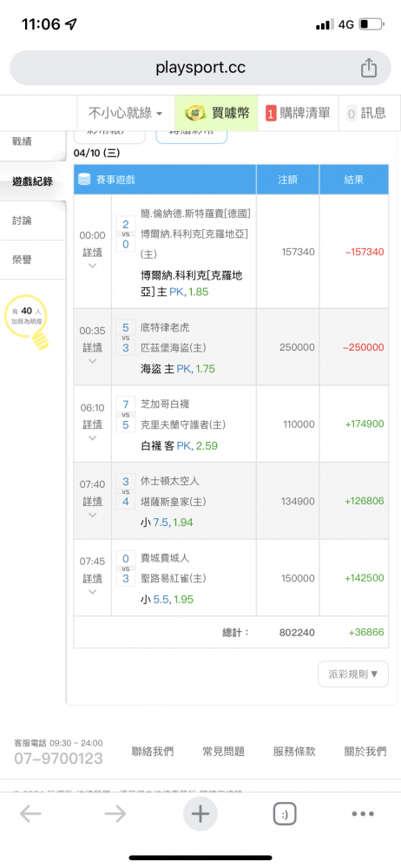Tap the playsport.cc address bar
This screenshot has width=401, height=868.
coord(200,68)
